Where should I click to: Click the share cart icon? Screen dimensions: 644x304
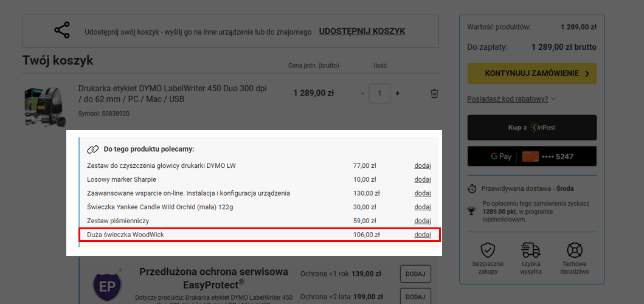point(62,31)
